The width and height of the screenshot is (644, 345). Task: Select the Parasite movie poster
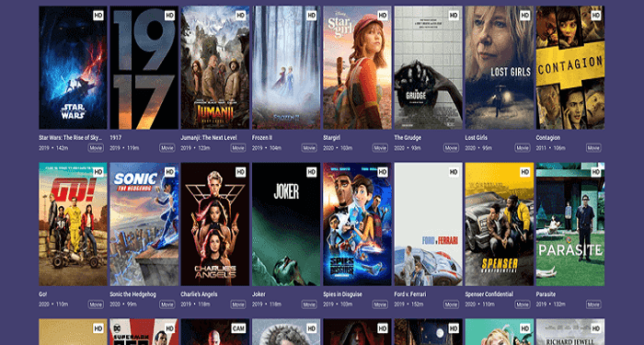coord(570,224)
